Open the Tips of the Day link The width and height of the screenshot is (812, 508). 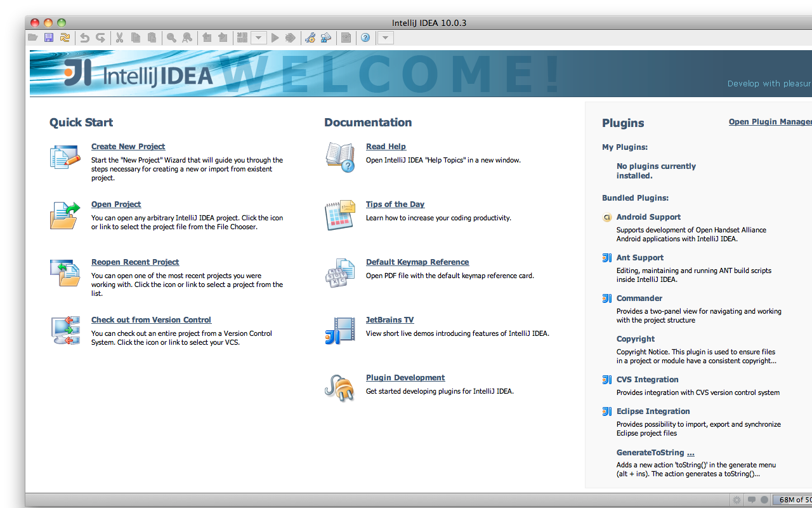[x=395, y=204]
